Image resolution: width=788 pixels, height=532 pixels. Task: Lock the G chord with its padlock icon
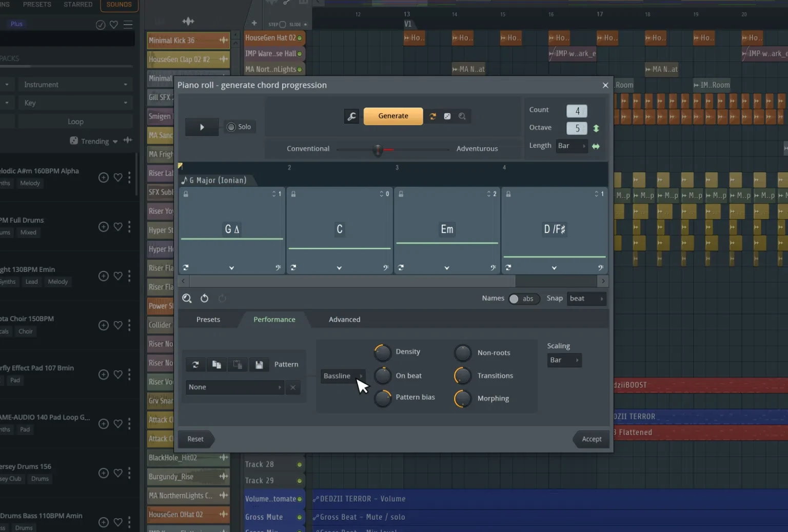(185, 193)
